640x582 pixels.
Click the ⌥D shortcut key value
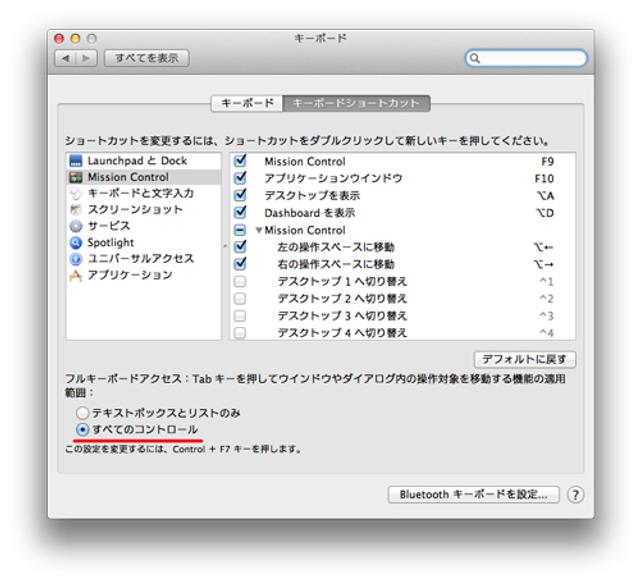pyautogui.click(x=545, y=213)
